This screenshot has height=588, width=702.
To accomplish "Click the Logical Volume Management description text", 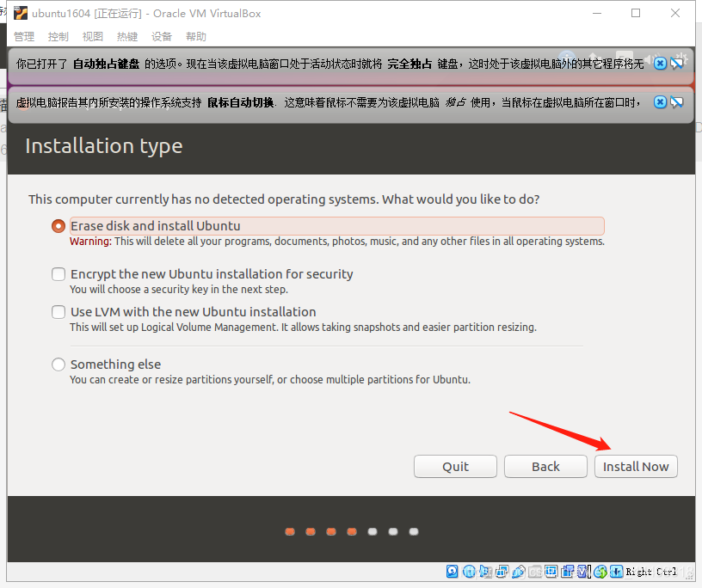I will click(x=303, y=328).
